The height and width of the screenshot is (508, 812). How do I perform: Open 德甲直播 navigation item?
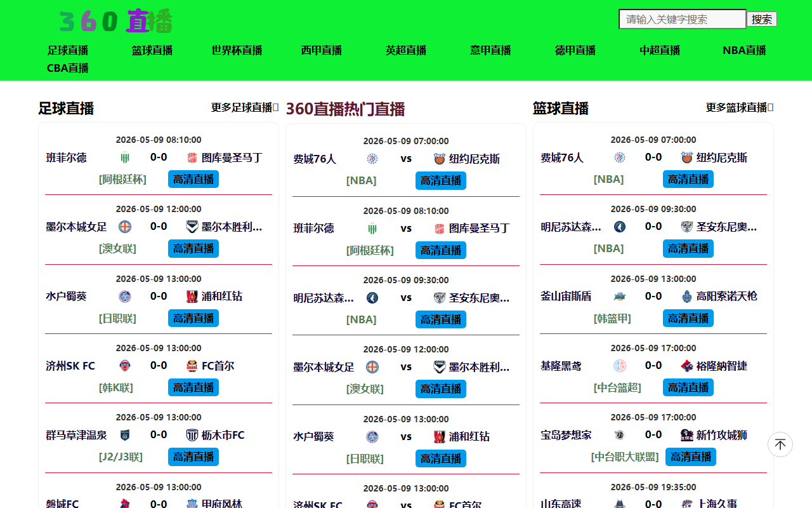tap(575, 50)
